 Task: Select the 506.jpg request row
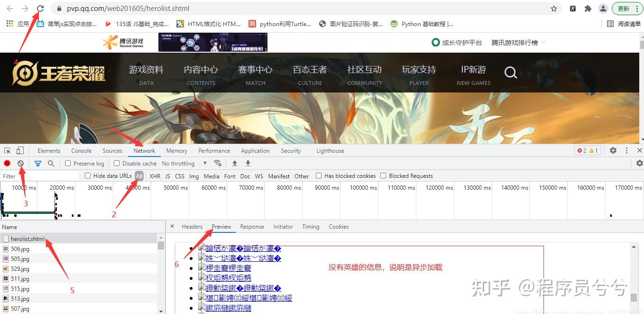click(x=78, y=249)
